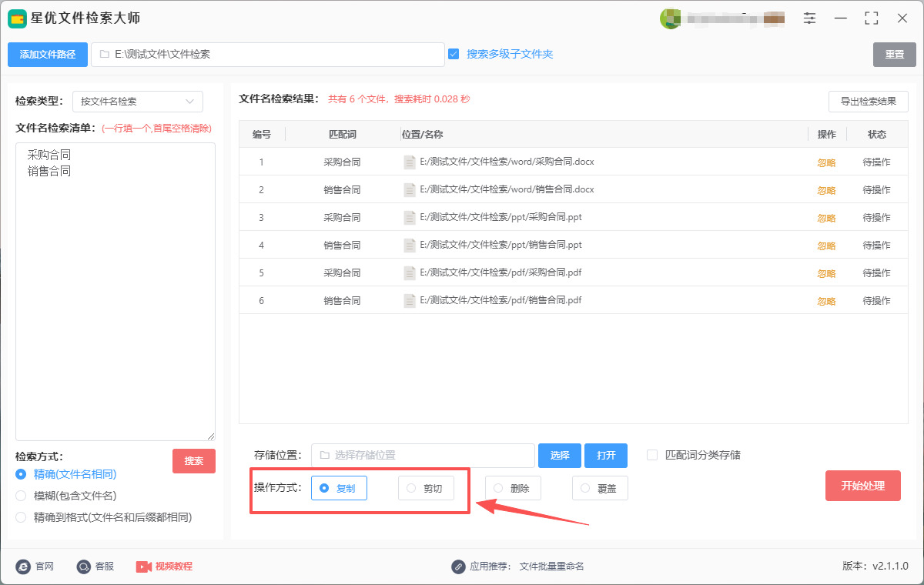Screen dimensions: 924x585
Task: Click the docx file icon for 采购合同.docx
Action: (x=410, y=162)
